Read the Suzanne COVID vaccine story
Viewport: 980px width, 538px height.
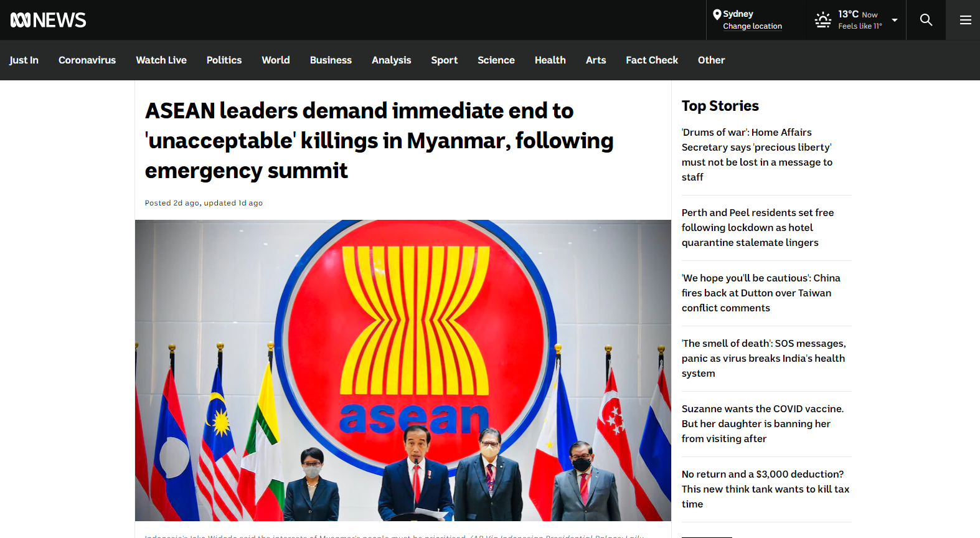pos(763,423)
